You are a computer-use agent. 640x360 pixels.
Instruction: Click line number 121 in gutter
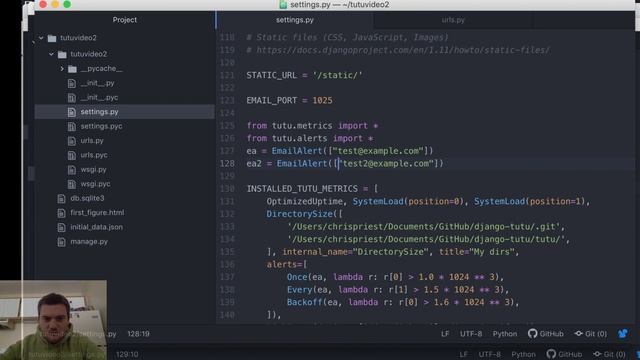point(227,76)
